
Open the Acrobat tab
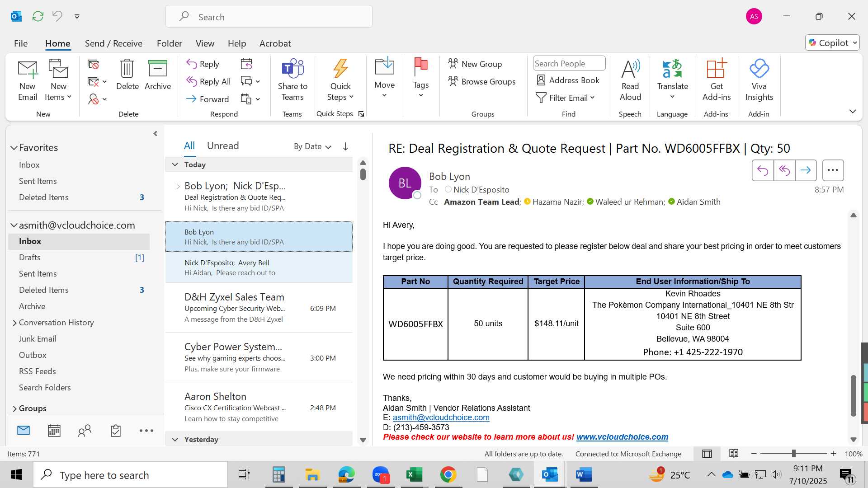275,43
